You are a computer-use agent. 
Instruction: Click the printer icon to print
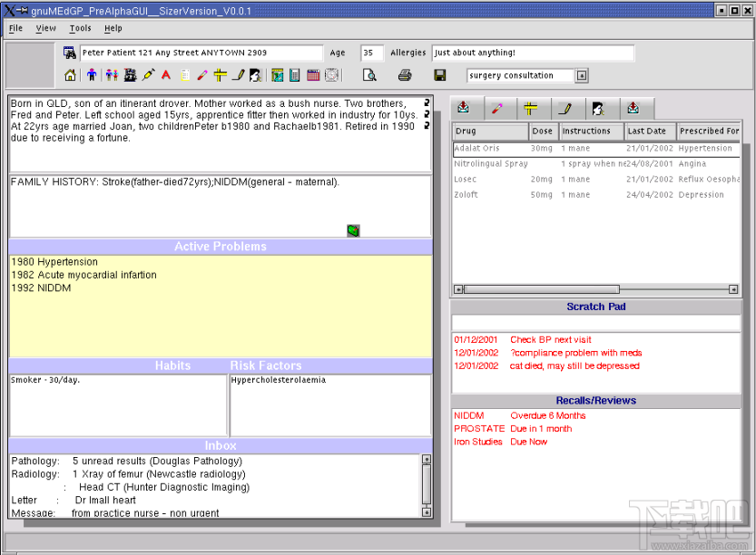pos(405,75)
